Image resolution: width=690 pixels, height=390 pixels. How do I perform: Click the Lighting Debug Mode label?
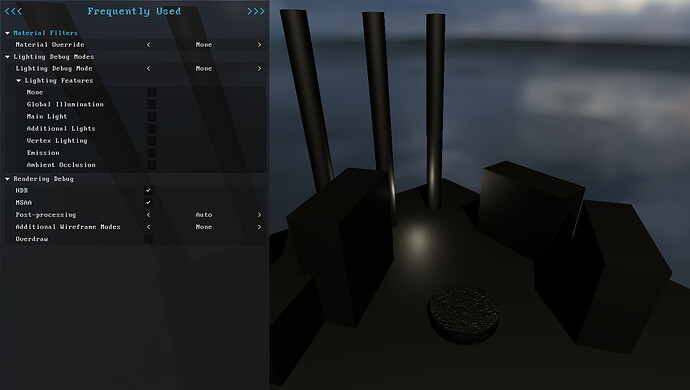pyautogui.click(x=54, y=68)
